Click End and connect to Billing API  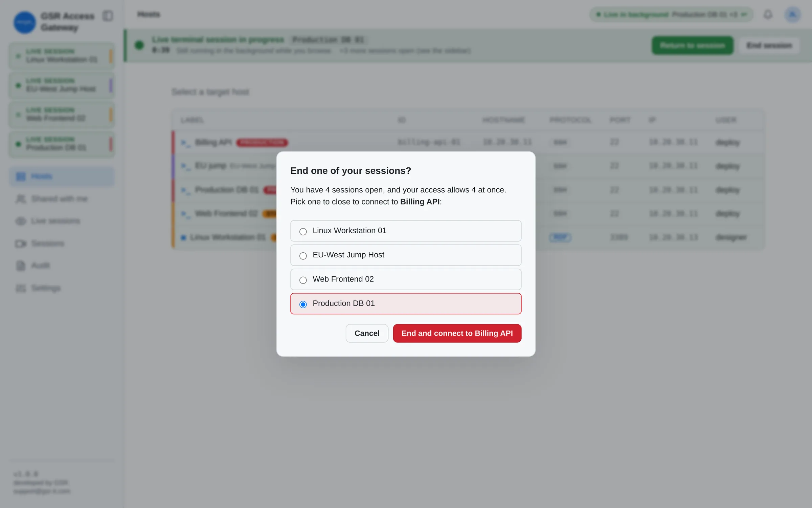click(457, 333)
